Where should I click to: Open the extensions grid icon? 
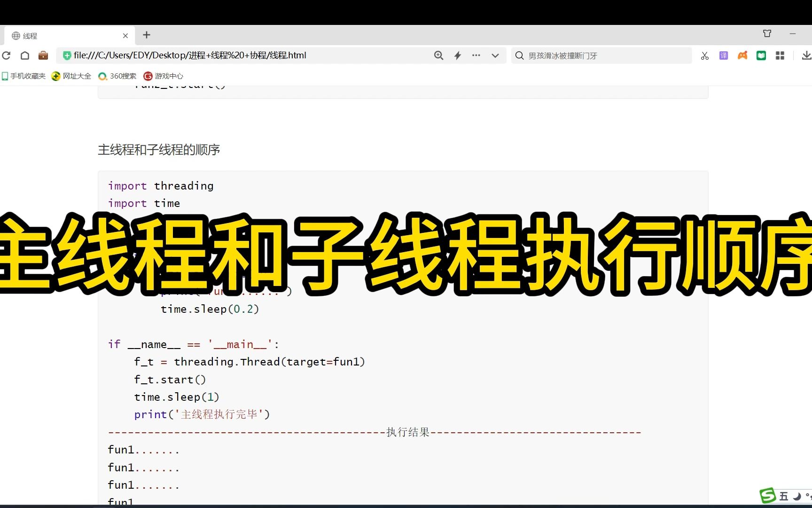click(x=780, y=56)
